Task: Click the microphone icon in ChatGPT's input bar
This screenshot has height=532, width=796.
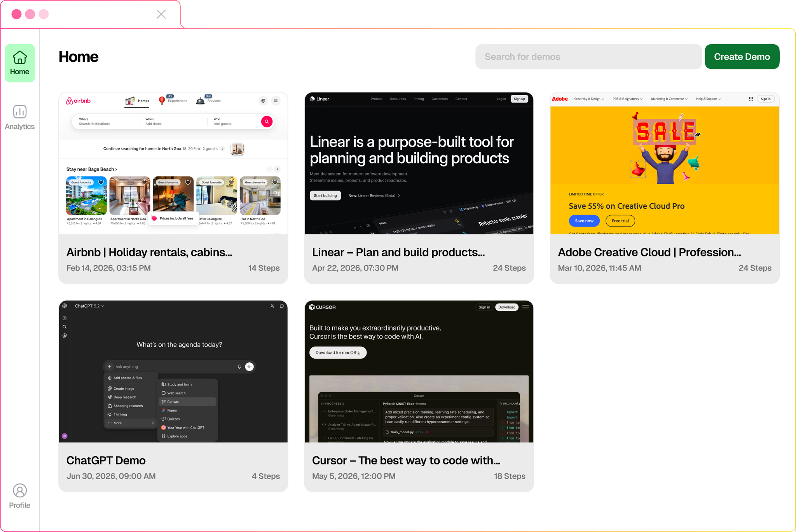Action: click(x=239, y=366)
